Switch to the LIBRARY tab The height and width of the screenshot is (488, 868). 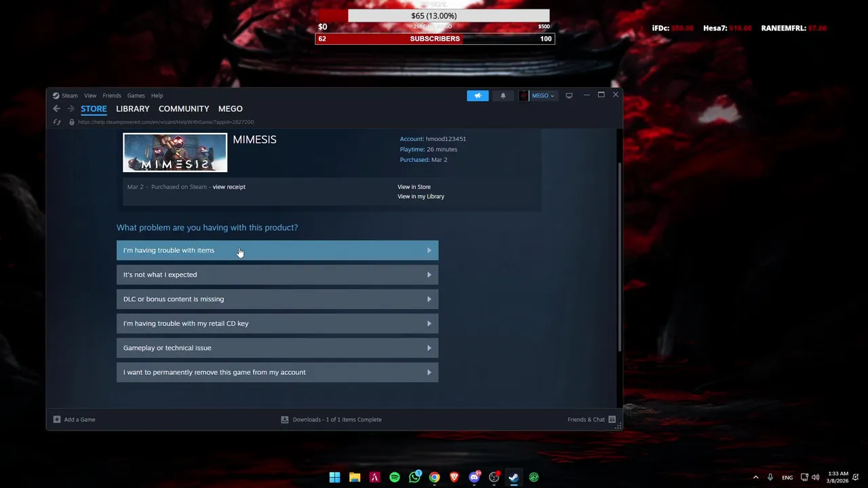(x=133, y=108)
